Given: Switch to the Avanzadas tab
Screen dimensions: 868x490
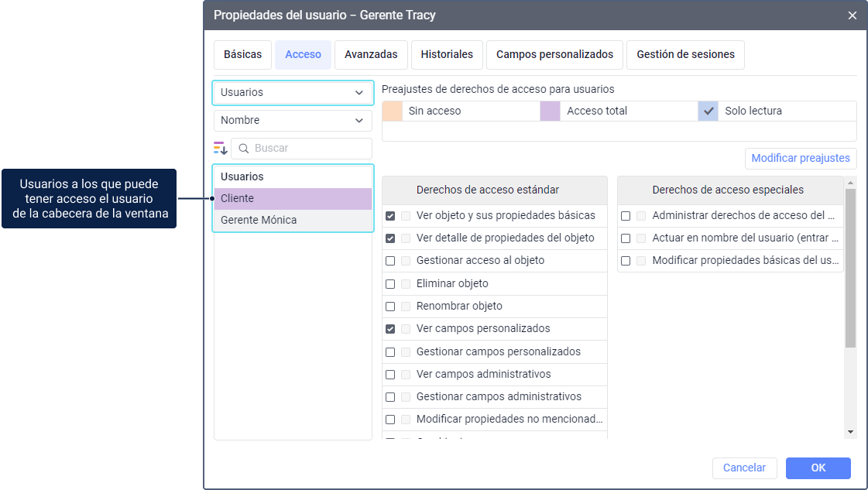Looking at the screenshot, I should click(x=371, y=55).
